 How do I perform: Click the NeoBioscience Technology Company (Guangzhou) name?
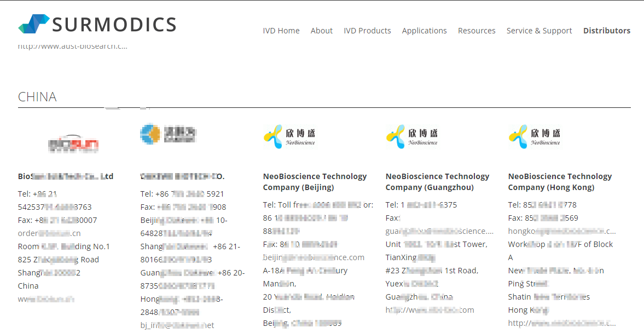(437, 182)
